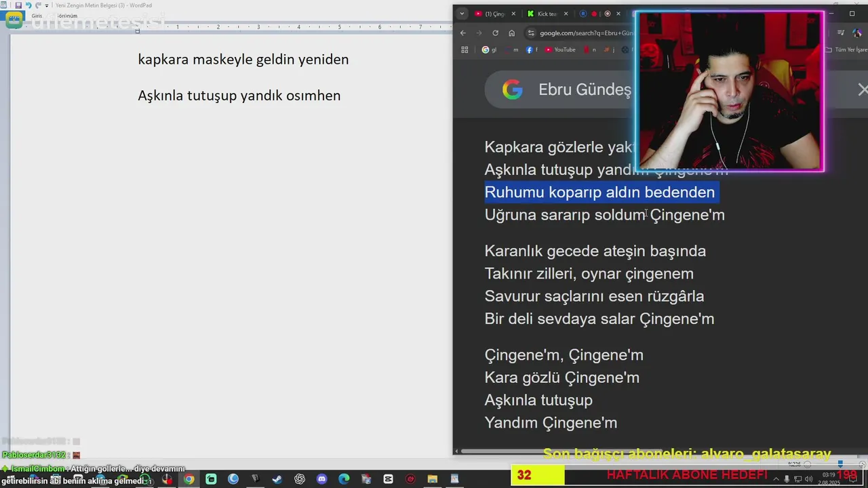Viewport: 868px width, 488px height.
Task: Open Chrome's tab search dropdown arrow
Action: pyautogui.click(x=462, y=14)
